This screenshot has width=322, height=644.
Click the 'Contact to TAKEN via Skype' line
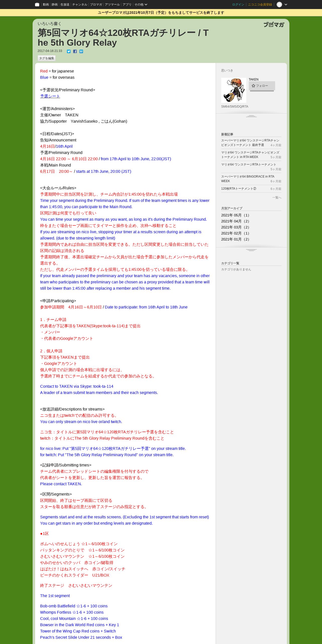pyautogui.click(x=77, y=386)
